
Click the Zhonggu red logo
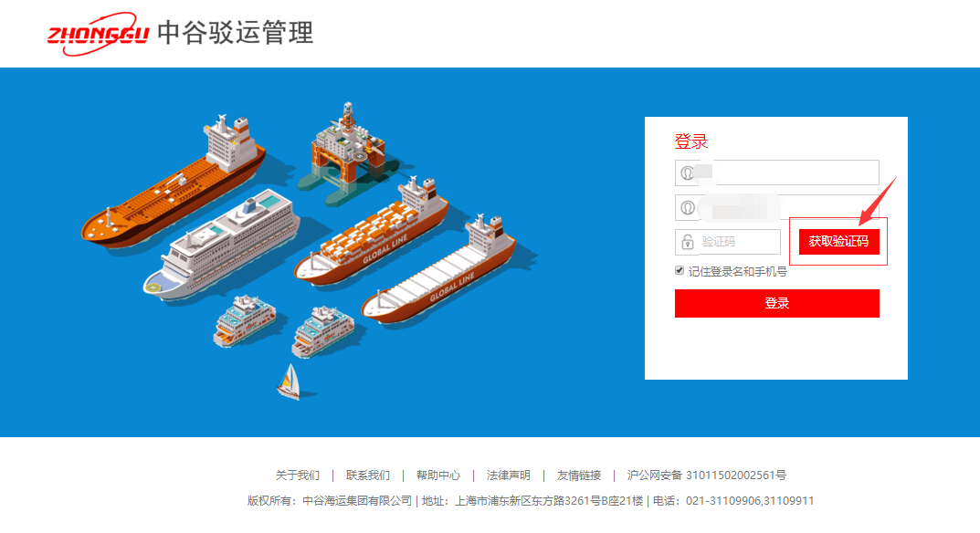98,33
